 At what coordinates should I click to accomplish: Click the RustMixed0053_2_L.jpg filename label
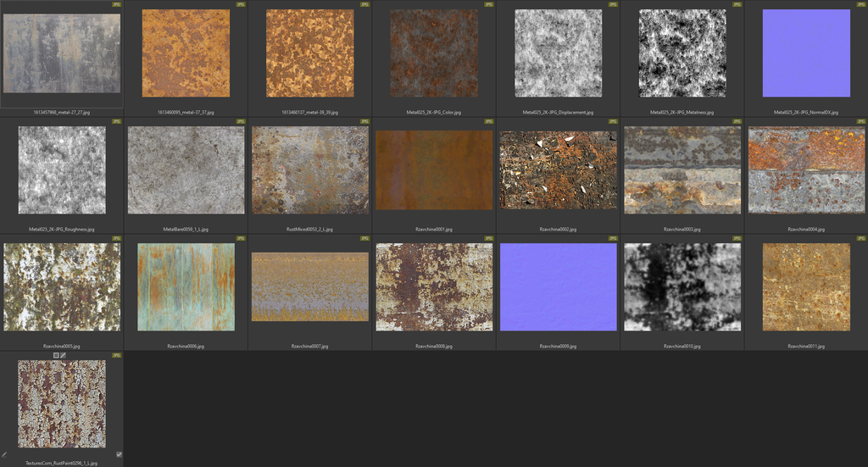309,229
